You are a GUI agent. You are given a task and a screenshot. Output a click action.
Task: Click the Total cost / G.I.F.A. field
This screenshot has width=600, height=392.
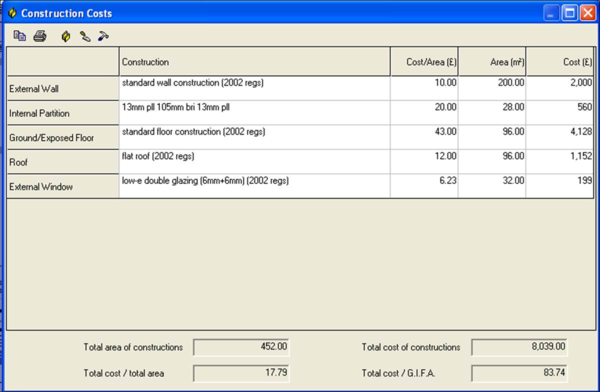519,373
